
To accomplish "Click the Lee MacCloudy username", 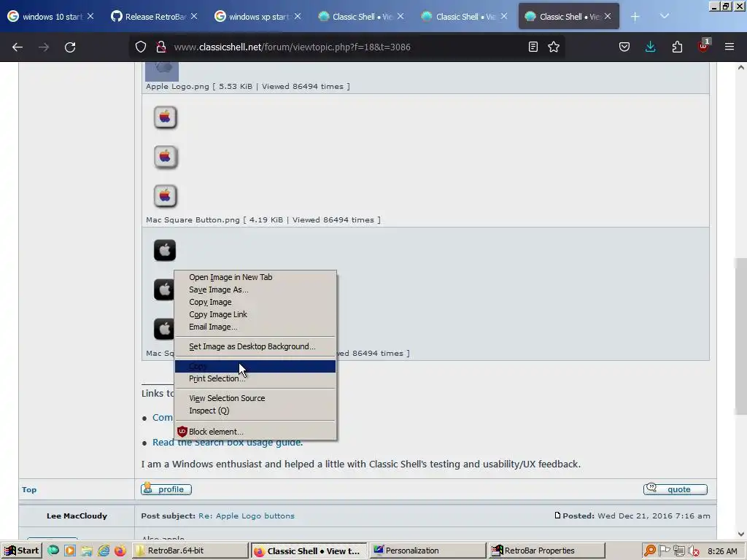I will [77, 516].
